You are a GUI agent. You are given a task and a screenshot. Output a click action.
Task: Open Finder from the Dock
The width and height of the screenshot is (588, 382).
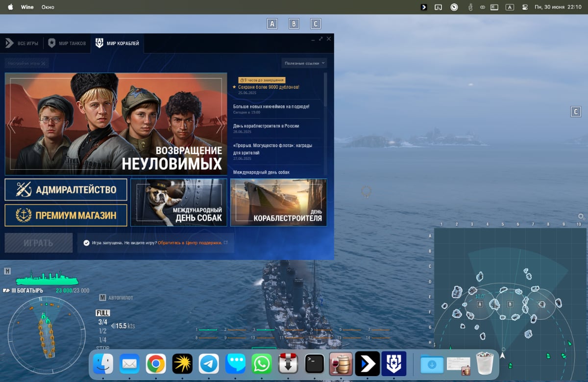[x=103, y=364]
